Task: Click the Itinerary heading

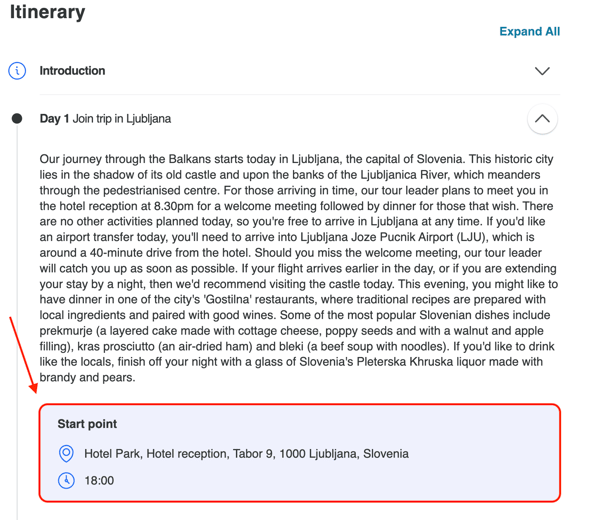Action: click(x=47, y=12)
